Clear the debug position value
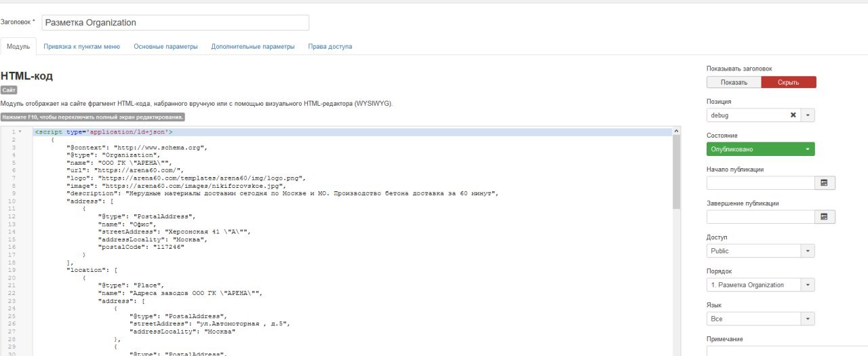The image size is (868, 356). pos(793,115)
